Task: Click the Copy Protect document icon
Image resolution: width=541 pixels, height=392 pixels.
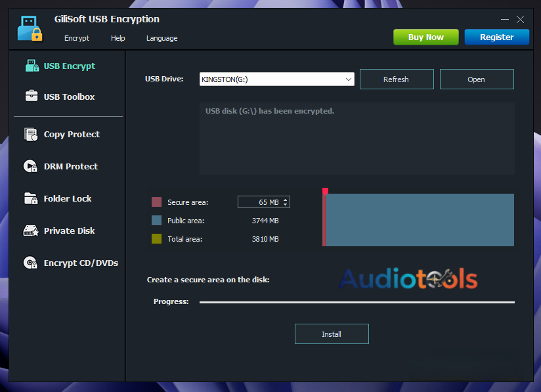Action: click(x=31, y=134)
